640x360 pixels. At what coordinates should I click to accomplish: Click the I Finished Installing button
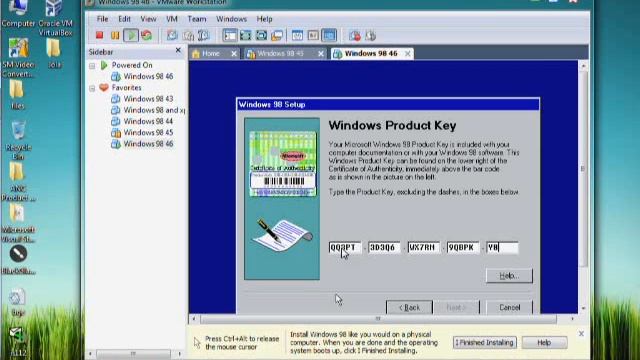point(484,342)
